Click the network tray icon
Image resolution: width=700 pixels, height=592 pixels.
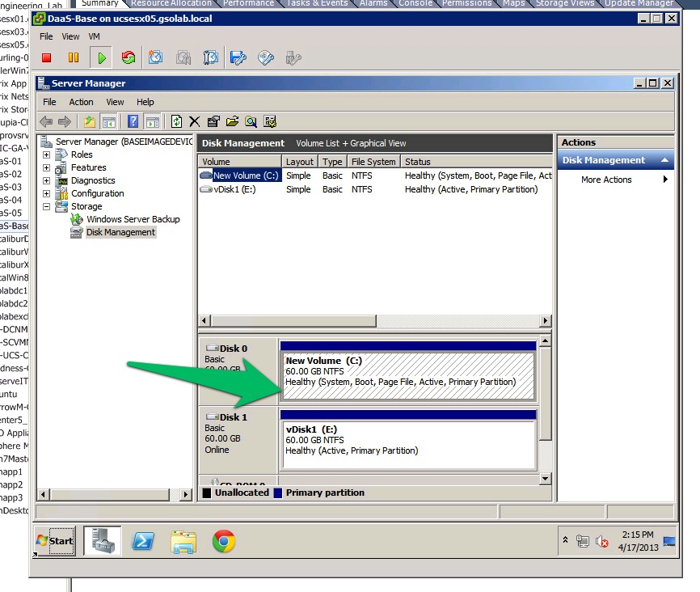click(x=582, y=542)
